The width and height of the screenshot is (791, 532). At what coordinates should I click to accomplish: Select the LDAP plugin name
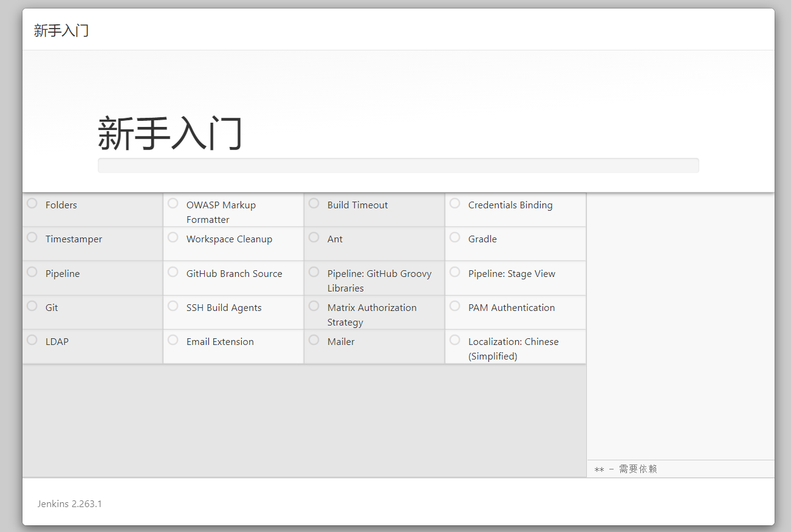[57, 342]
